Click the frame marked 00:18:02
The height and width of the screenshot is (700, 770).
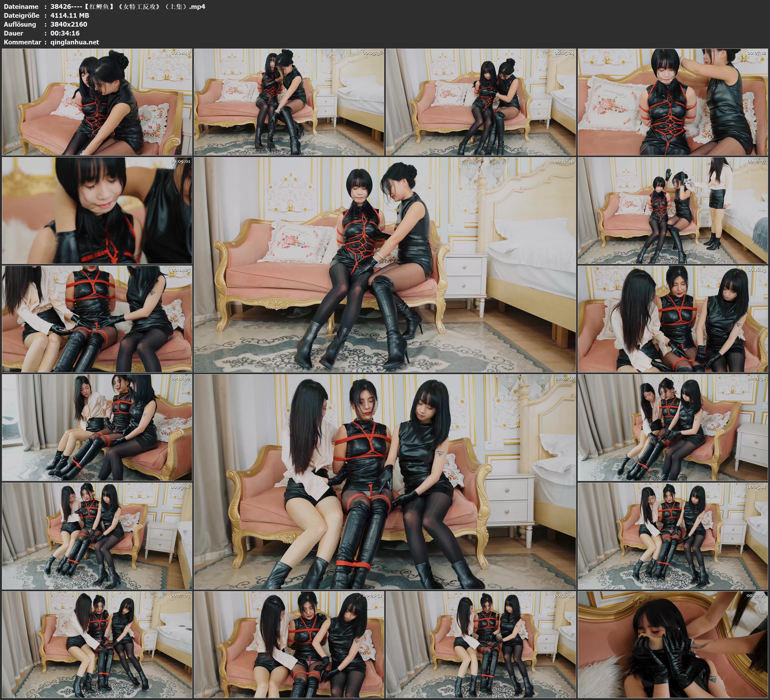pos(97,427)
